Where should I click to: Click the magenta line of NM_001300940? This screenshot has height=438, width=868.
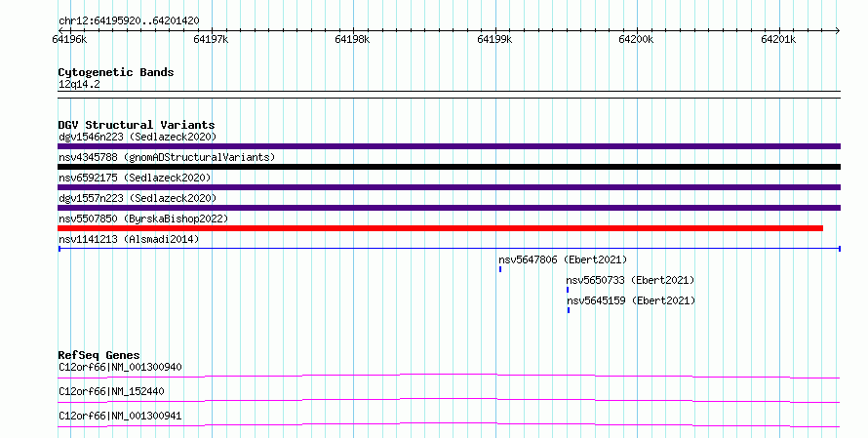click(449, 376)
